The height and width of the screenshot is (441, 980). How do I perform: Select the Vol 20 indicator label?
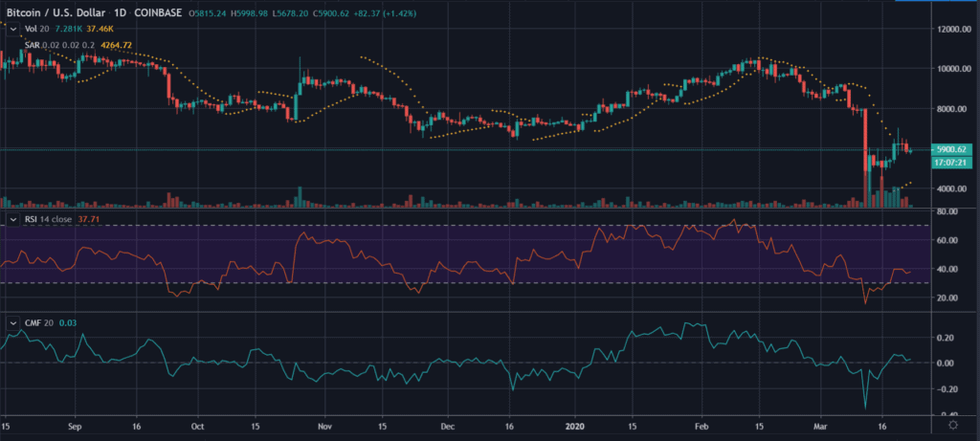(33, 29)
